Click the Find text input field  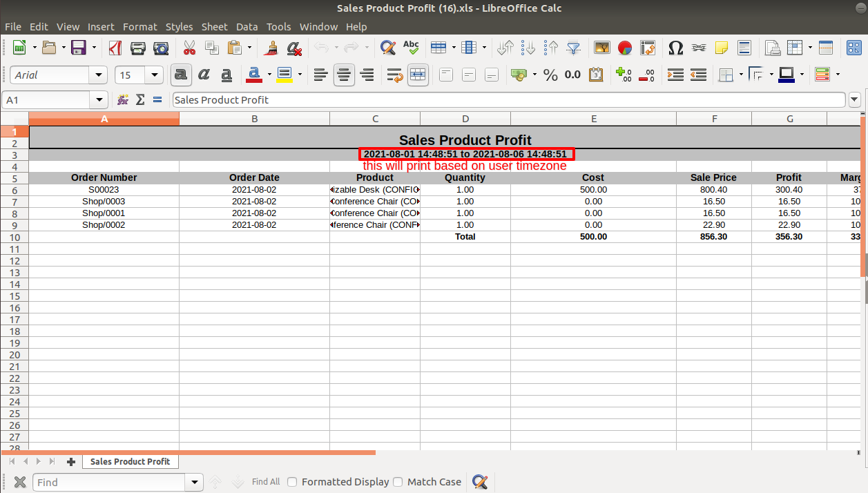click(x=109, y=482)
